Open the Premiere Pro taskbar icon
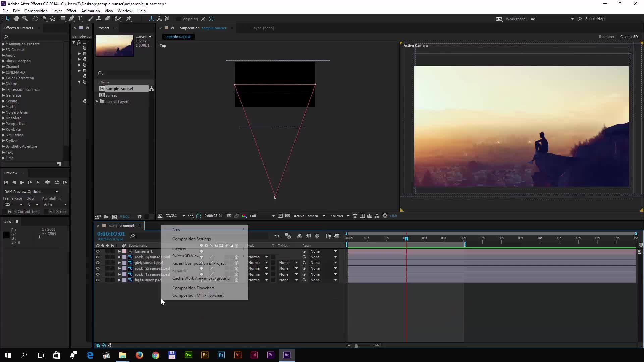The image size is (644, 362). (270, 355)
